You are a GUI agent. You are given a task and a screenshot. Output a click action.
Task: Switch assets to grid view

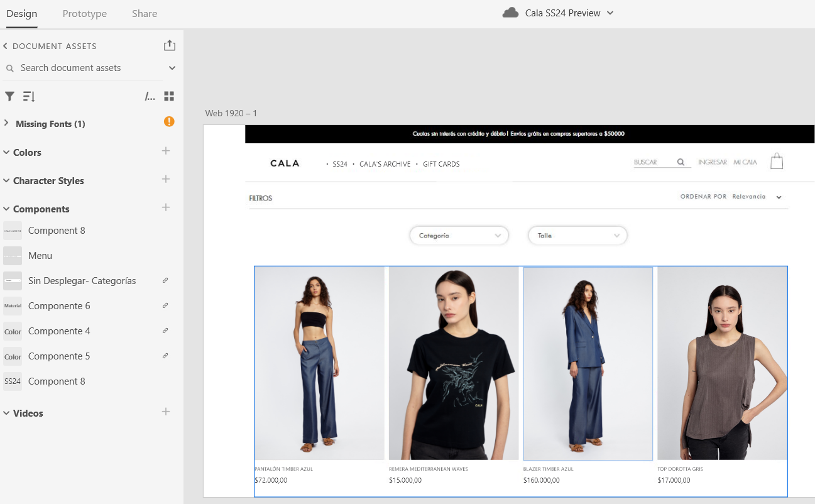pos(169,96)
